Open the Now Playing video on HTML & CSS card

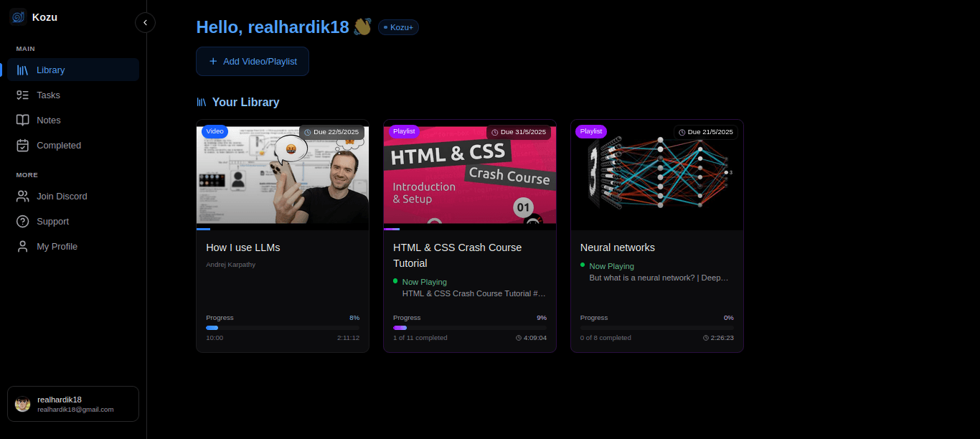(473, 293)
